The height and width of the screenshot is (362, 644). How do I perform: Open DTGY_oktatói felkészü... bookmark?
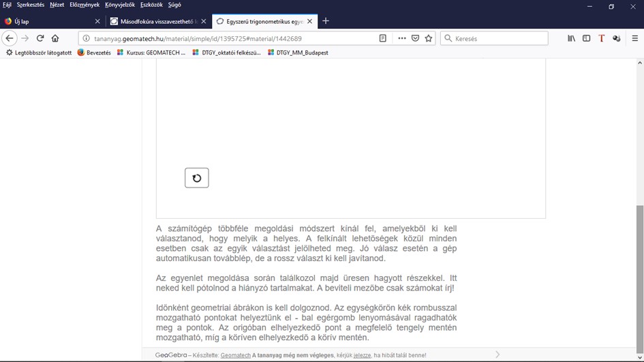tap(226, 52)
